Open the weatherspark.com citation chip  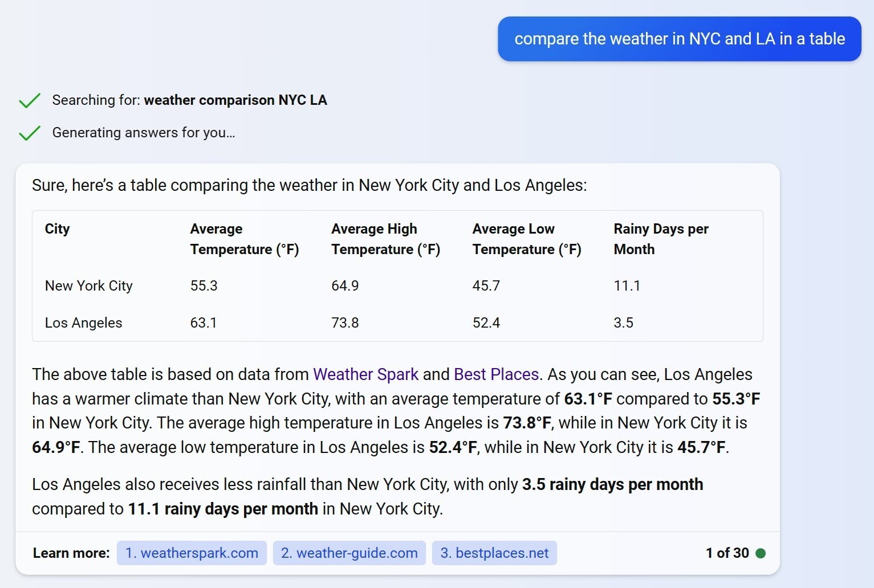(x=192, y=553)
